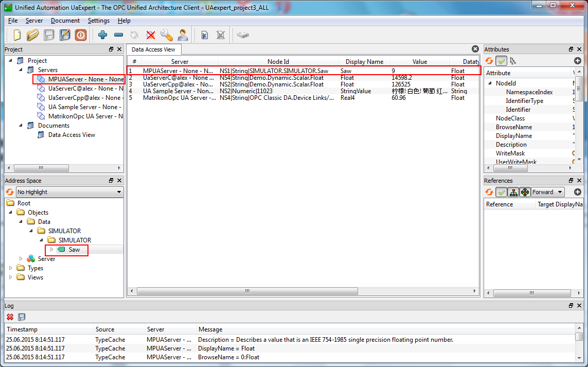
Task: Open the Server menu
Action: 34,21
